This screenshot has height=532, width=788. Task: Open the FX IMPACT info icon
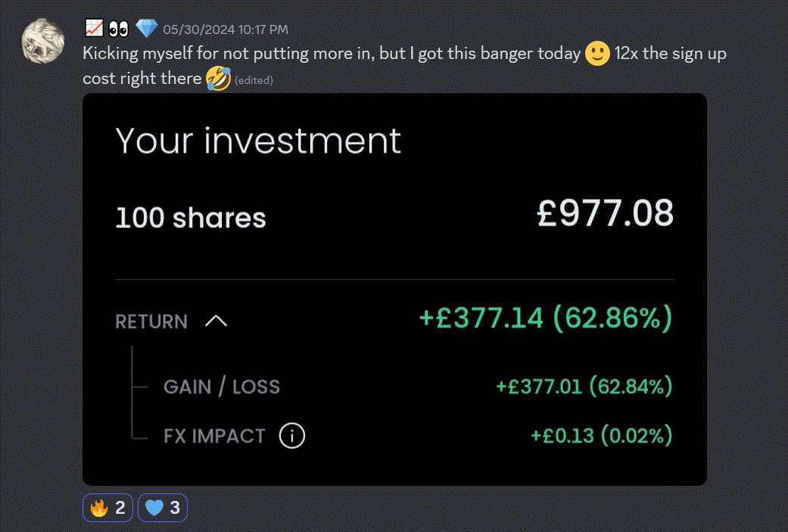coord(291,436)
